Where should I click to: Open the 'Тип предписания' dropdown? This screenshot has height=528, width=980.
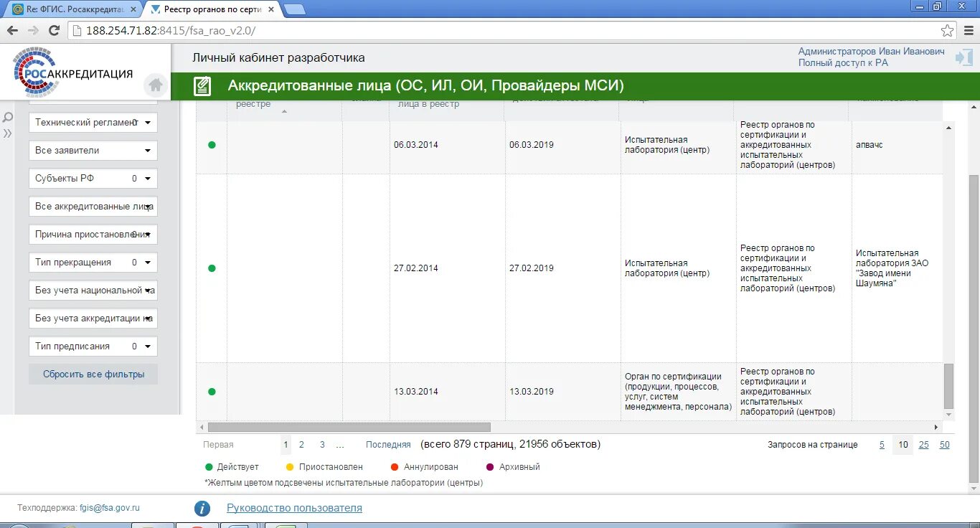(x=93, y=346)
